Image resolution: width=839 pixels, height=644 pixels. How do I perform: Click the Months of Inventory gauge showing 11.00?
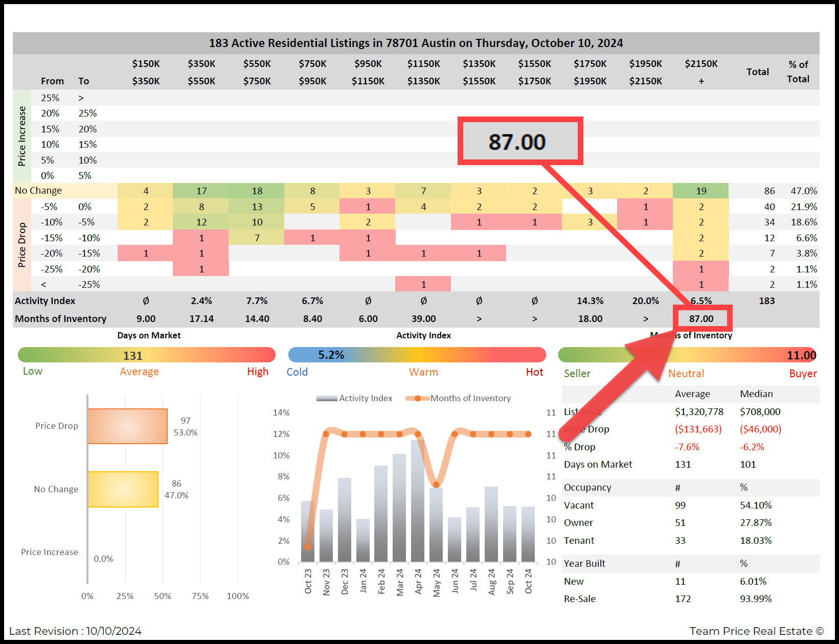pos(687,355)
